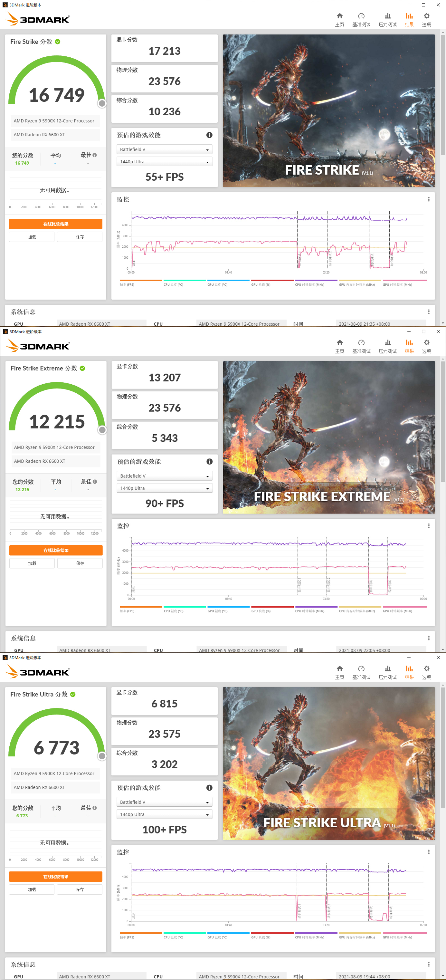Click the 最佳 info icon in the 6 773 score panel

(x=95, y=808)
